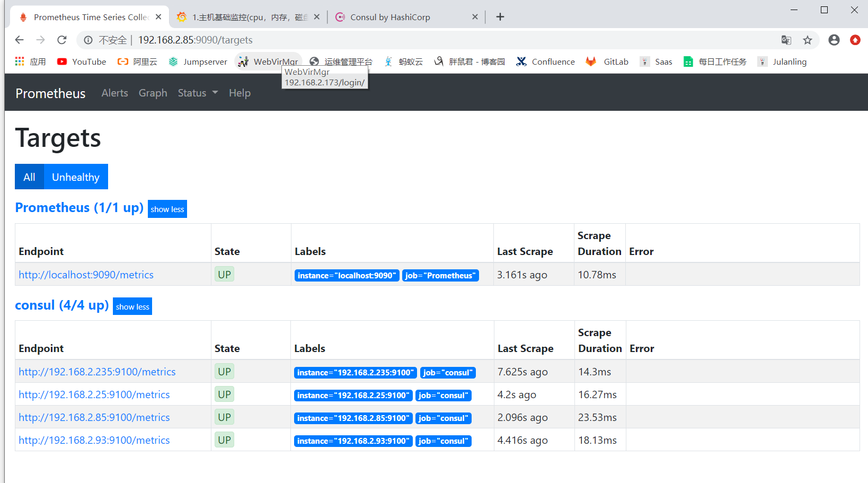
Task: Switch to Consul by HashiCorp tab
Action: coord(390,17)
